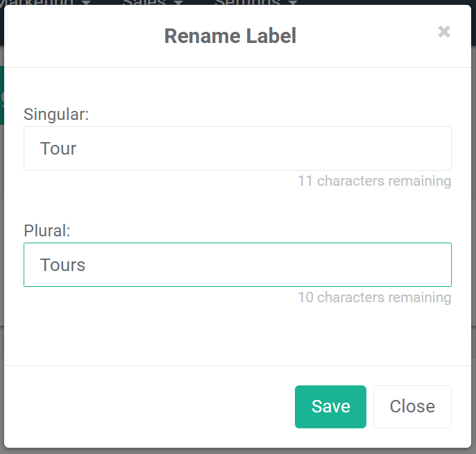This screenshot has height=454, width=476.
Task: Place cursor on the word Tours
Action: pos(62,265)
